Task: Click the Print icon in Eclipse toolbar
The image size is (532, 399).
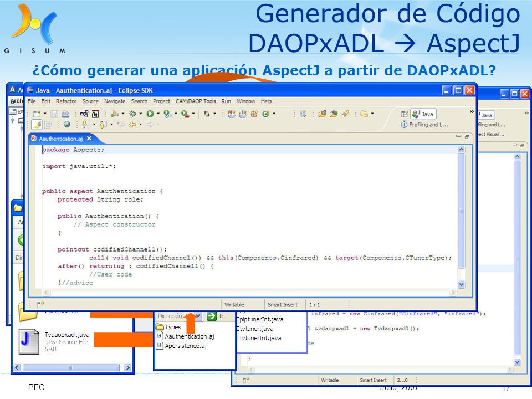Action: (65, 114)
